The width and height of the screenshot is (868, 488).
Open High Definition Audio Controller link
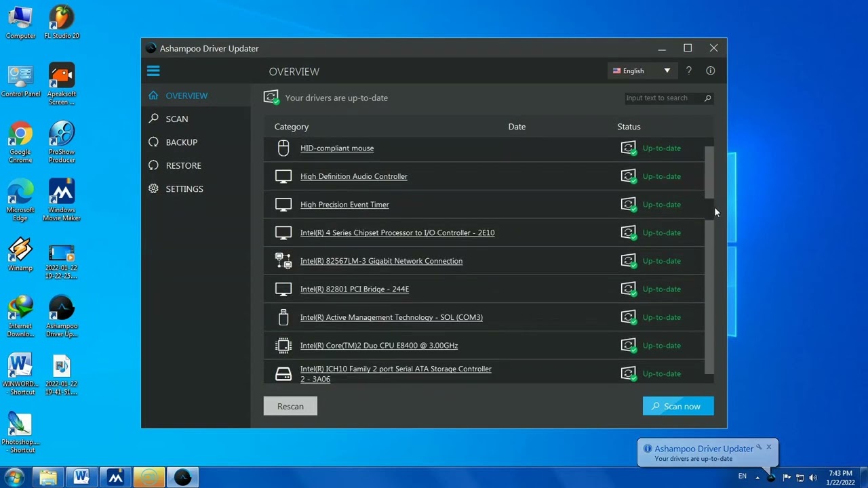pos(354,176)
